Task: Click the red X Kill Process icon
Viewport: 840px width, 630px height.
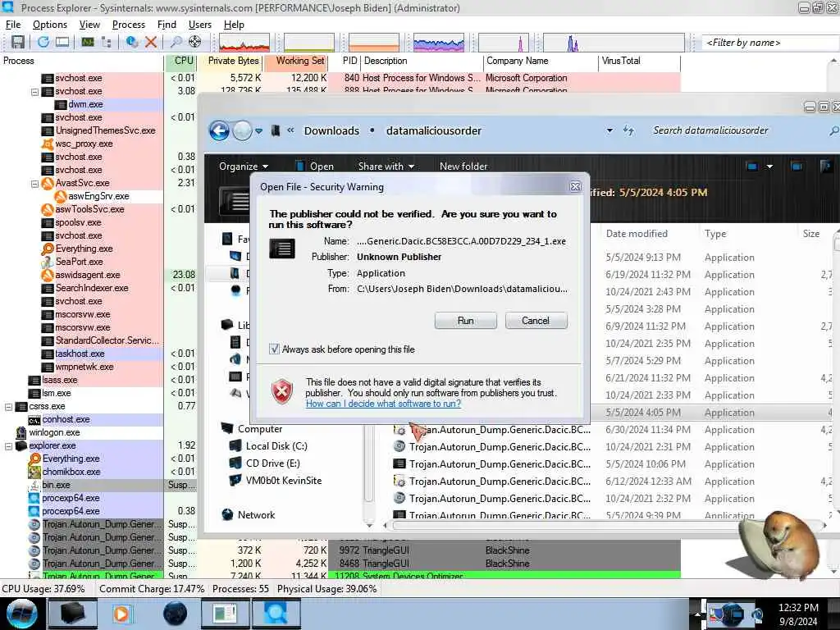Action: tap(151, 42)
